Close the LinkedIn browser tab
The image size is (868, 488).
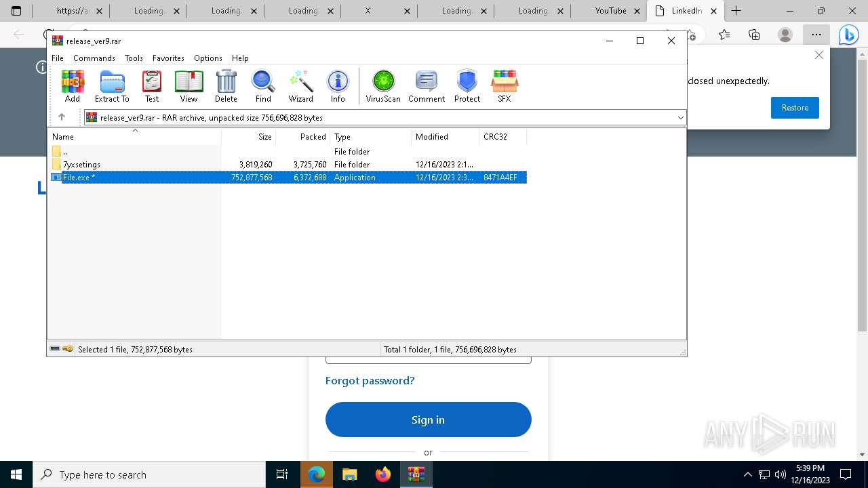(x=713, y=11)
